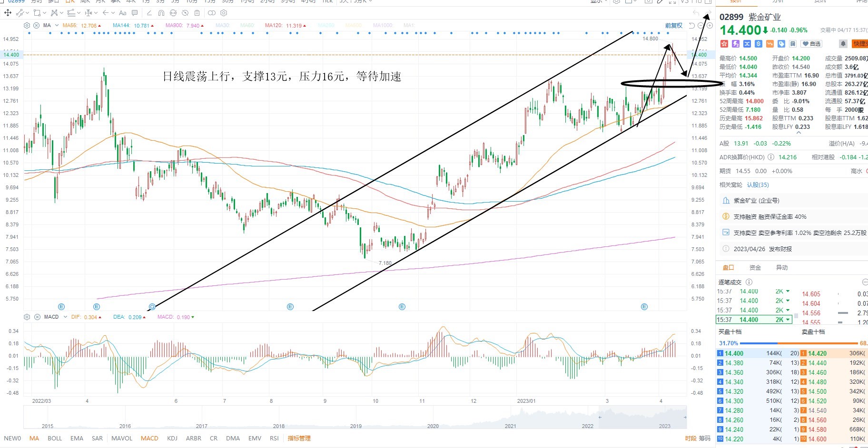
Task: Click the undo arrow above the chart
Action: point(696,13)
